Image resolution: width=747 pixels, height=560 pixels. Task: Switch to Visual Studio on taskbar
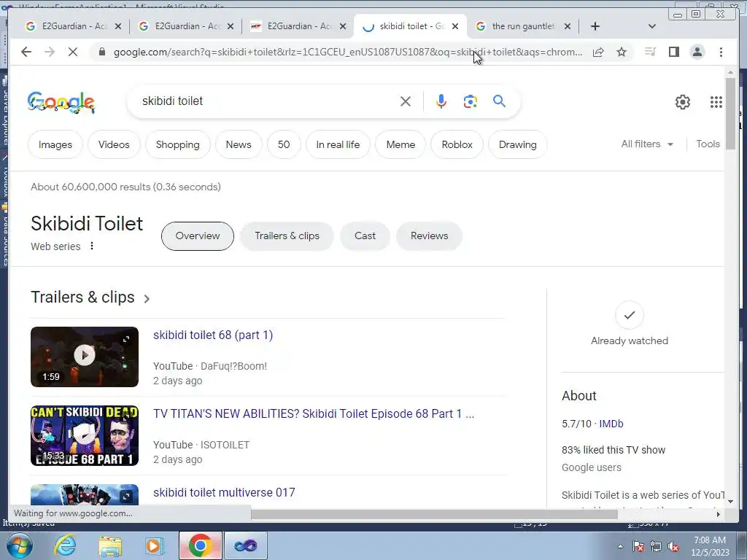[246, 545]
